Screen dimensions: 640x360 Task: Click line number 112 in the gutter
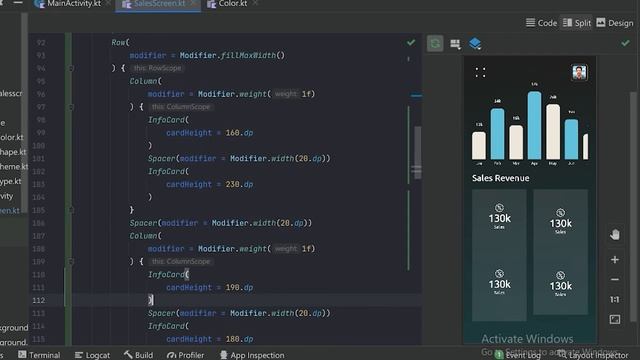[38, 300]
